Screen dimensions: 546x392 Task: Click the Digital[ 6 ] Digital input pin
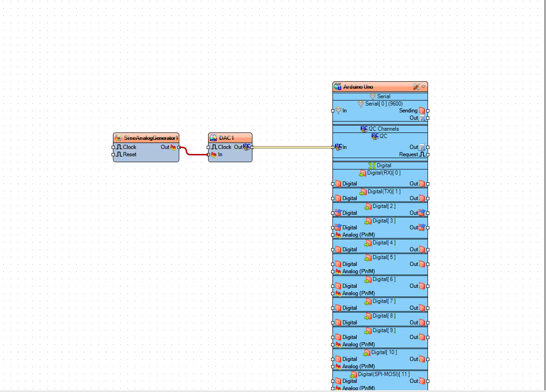tap(332, 286)
